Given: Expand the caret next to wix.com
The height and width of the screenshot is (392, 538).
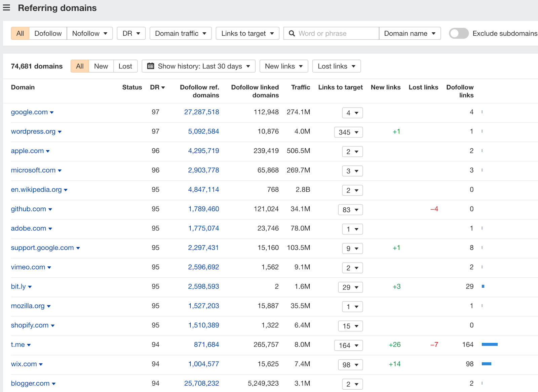Looking at the screenshot, I should coord(41,364).
